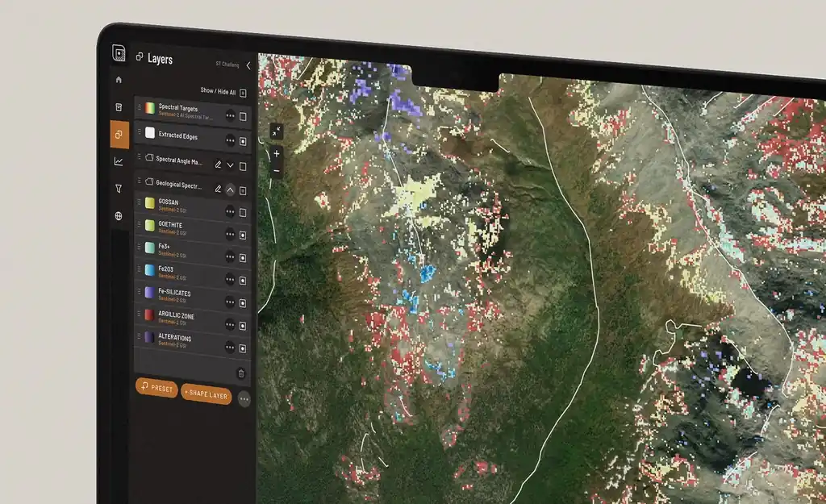Collapse the Layers panel with back chevron
826x504 pixels.
pos(248,66)
